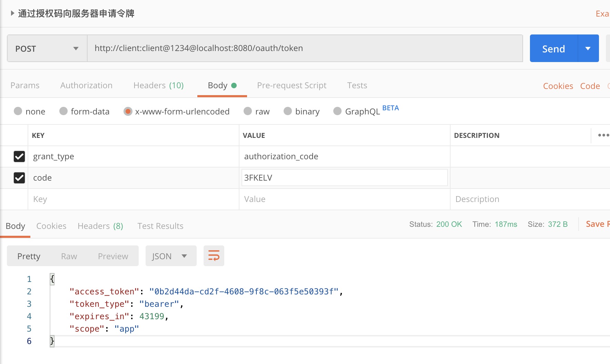
Task: Click the code key cell
Action: tap(134, 178)
